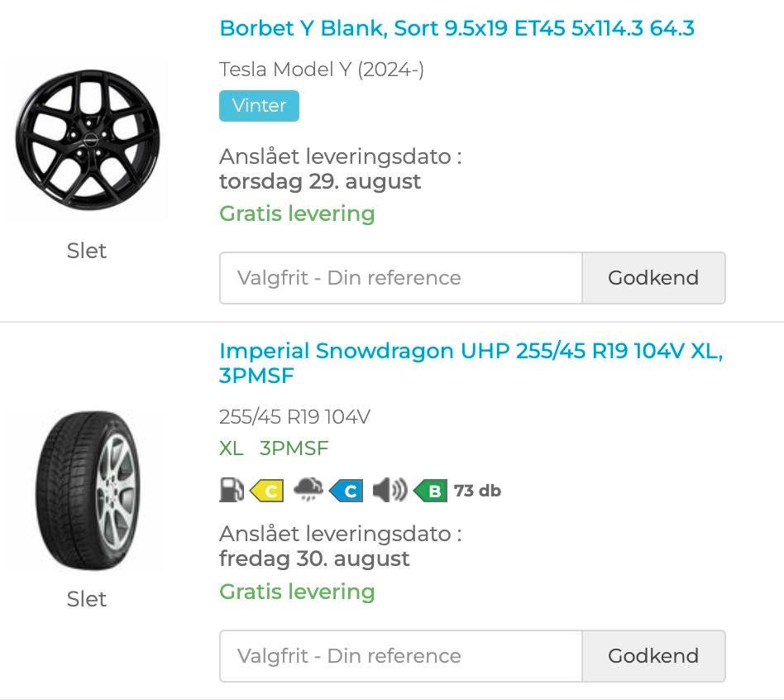Click the yellow C fuel rating badge
Screen dimensions: 784x700
(x=266, y=491)
